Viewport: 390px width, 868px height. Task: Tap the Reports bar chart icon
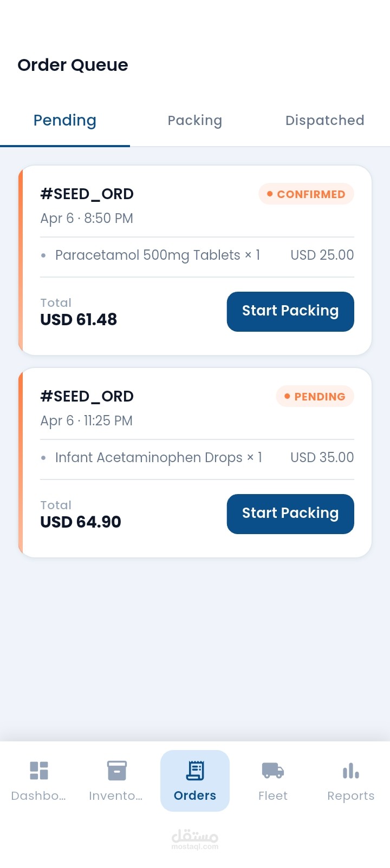coord(351,771)
